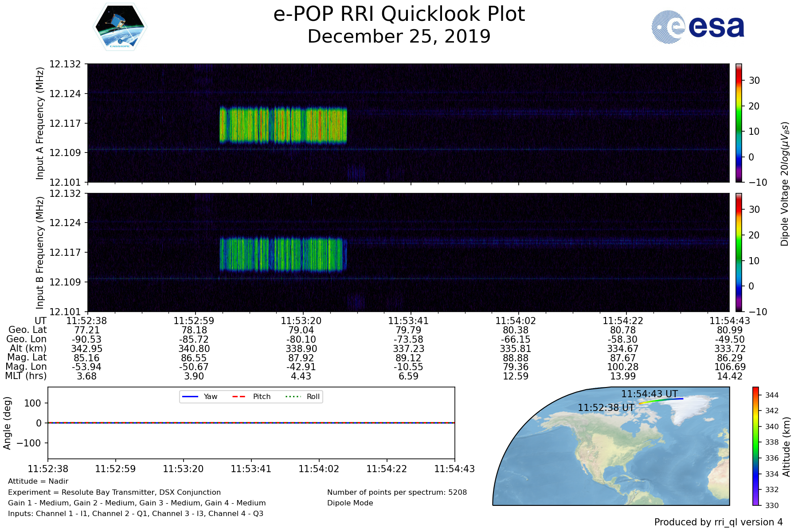Click the blue Yaw legend line
798x532 pixels.
click(x=190, y=396)
